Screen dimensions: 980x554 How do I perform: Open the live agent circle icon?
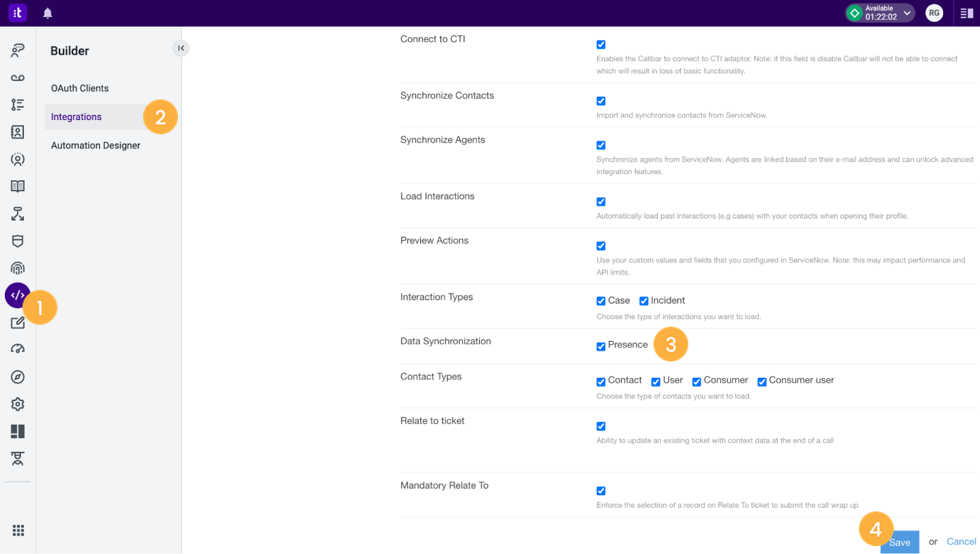[x=18, y=159]
